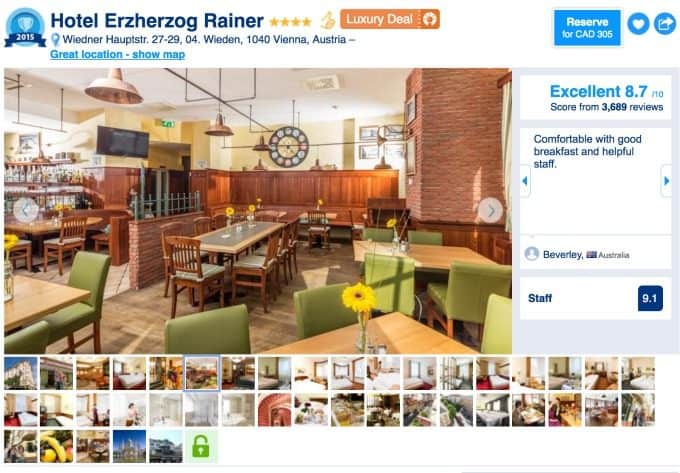680x473 pixels.
Task: Open Great location - show map link
Action: tap(118, 55)
